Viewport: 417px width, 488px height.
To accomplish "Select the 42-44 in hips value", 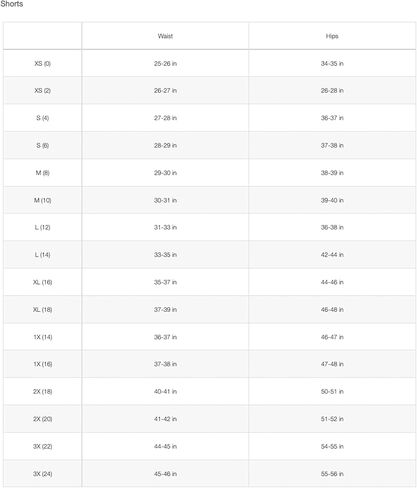I will coord(332,255).
